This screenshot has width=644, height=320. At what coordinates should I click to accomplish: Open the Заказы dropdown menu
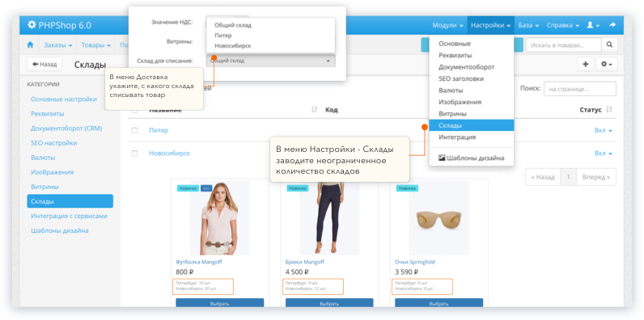point(58,45)
